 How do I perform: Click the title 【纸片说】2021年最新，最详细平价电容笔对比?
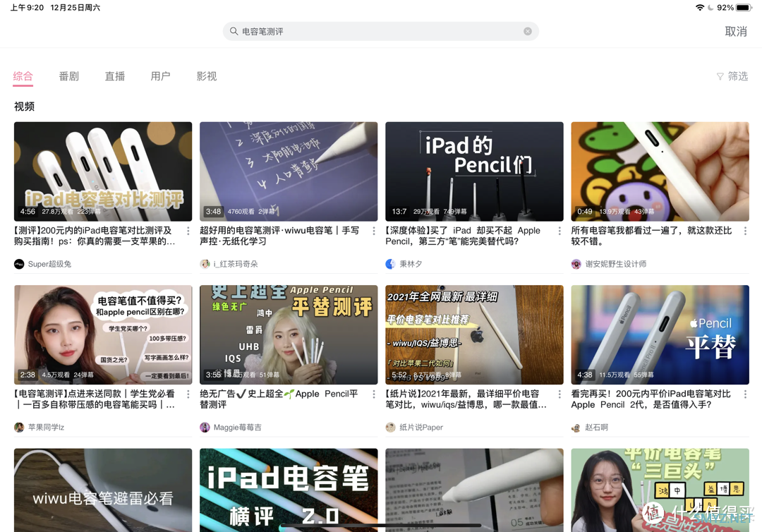(x=466, y=399)
